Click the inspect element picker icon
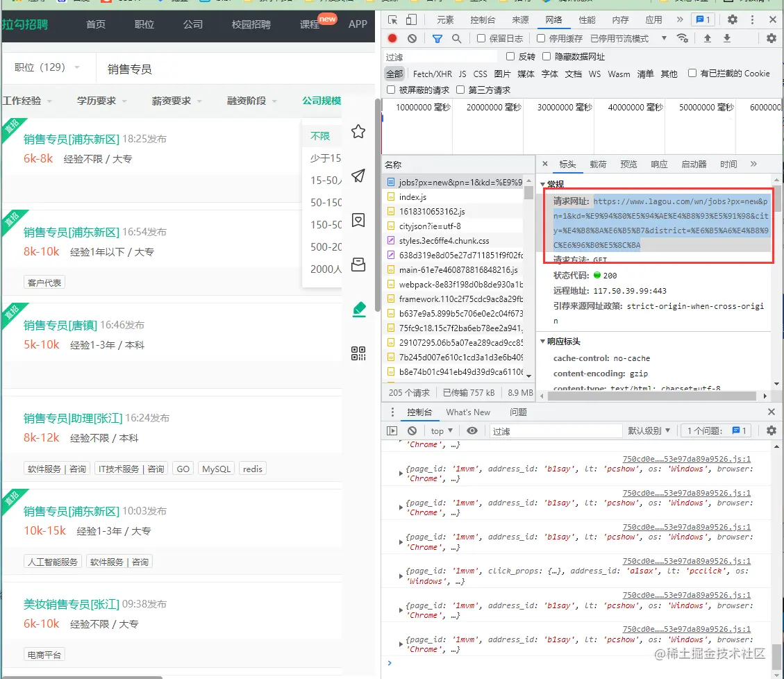This screenshot has height=679, width=784. click(392, 19)
